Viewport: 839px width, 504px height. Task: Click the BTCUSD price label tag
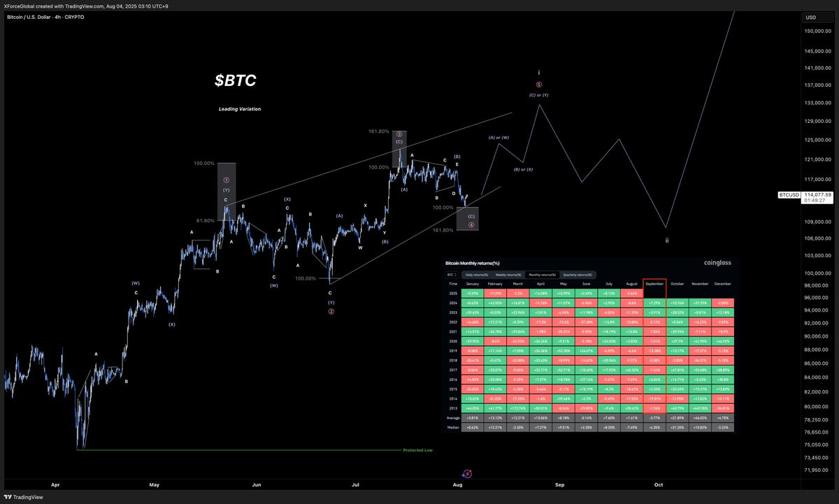789,195
